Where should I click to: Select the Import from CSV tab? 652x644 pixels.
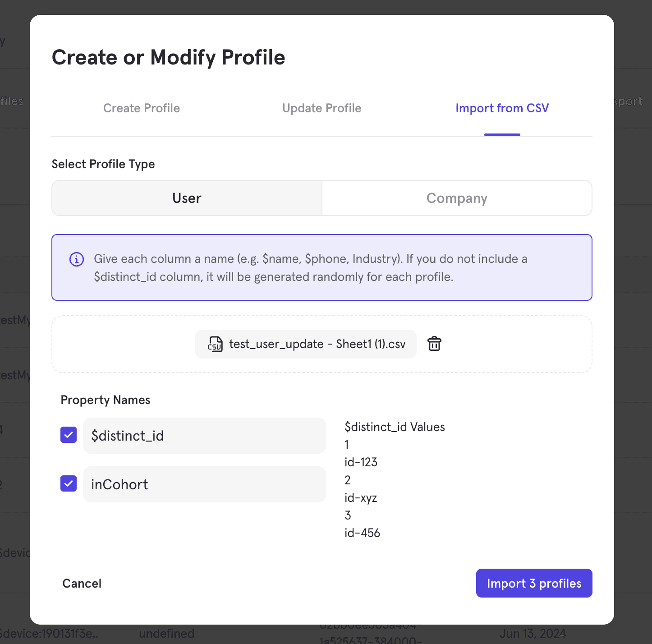(x=502, y=108)
